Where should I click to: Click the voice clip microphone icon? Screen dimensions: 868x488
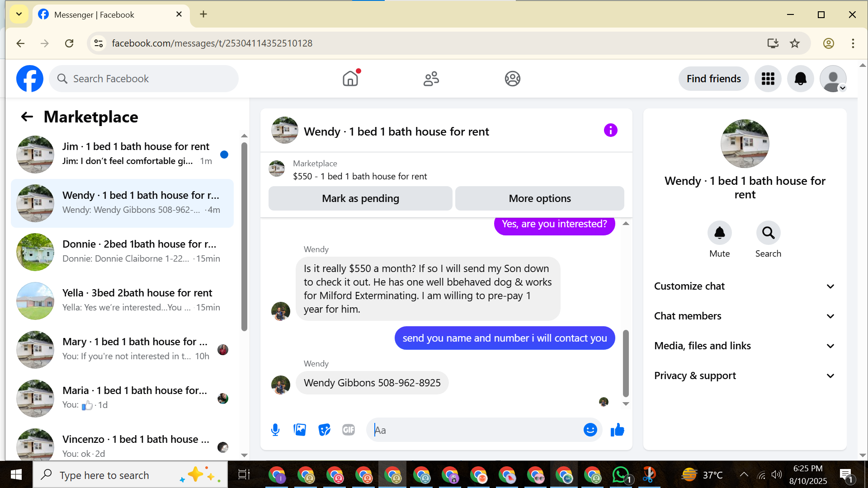275,430
